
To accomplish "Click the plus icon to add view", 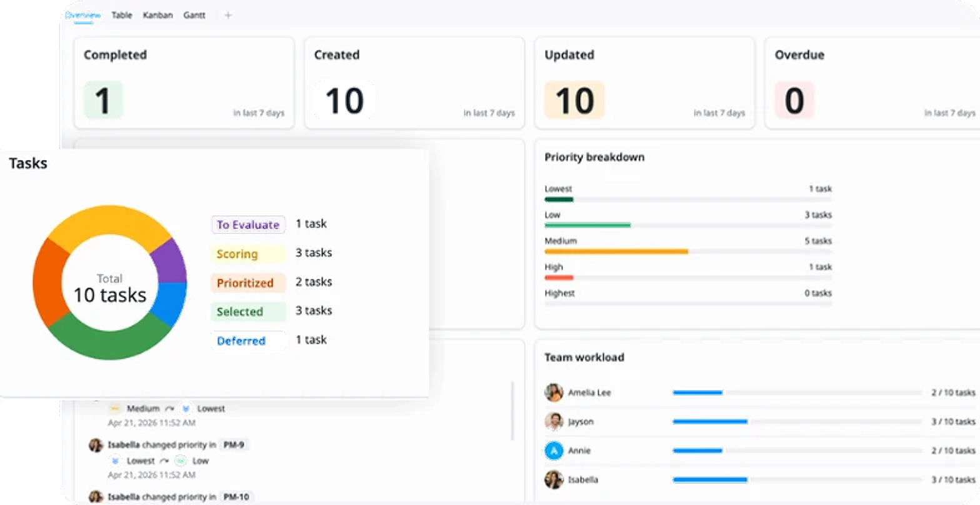I will pos(228,15).
